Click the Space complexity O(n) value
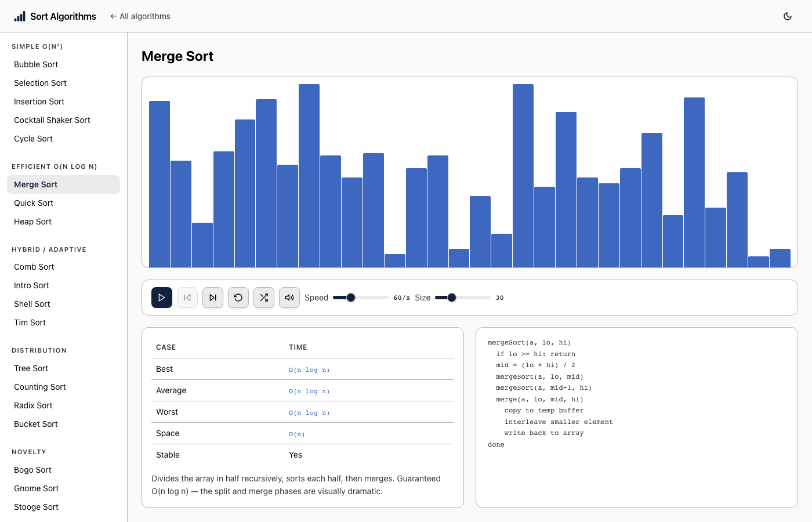812x522 pixels. [x=297, y=434]
